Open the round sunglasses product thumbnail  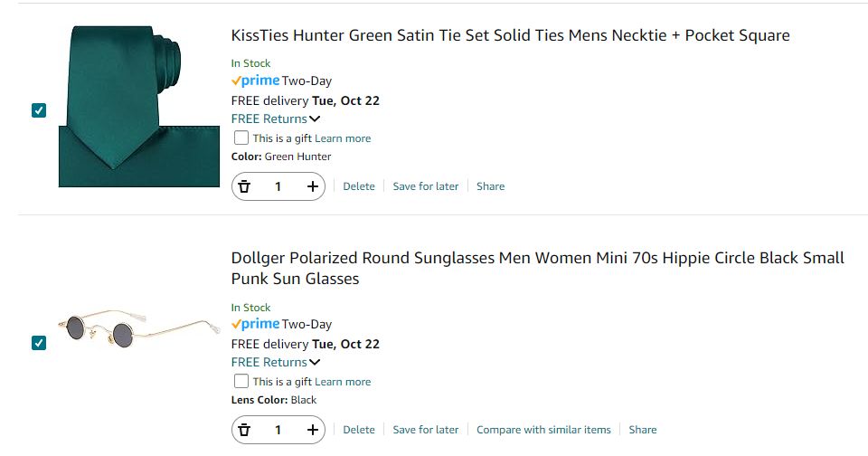pyautogui.click(x=139, y=326)
